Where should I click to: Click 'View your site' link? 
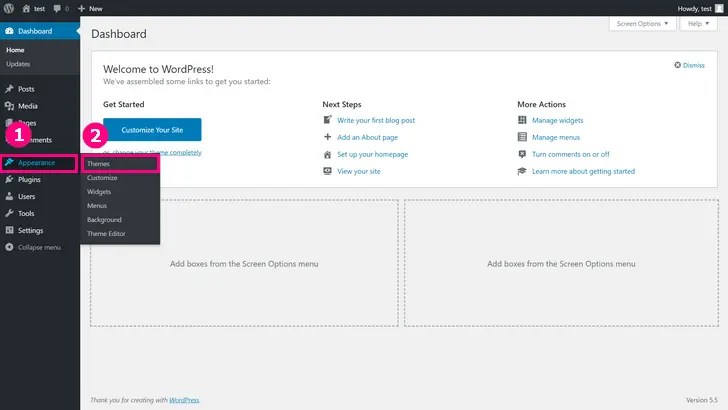(358, 171)
